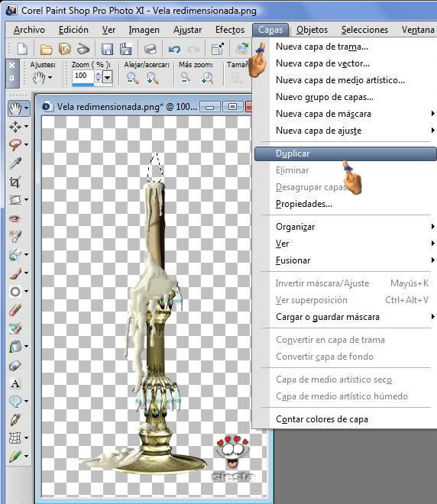Click the zoom out magnifier under Alejar/acercar

(x=132, y=78)
